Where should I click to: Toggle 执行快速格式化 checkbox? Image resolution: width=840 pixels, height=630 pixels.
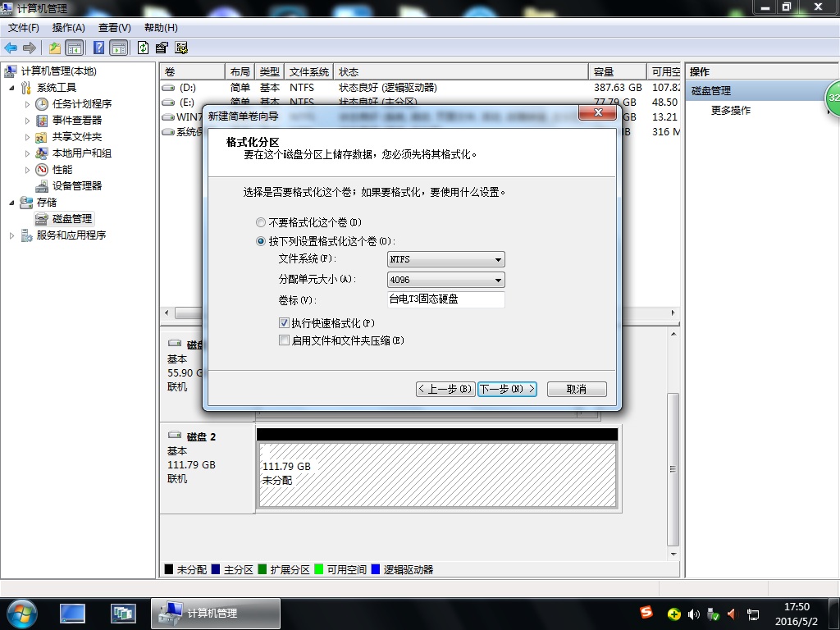click(x=285, y=323)
